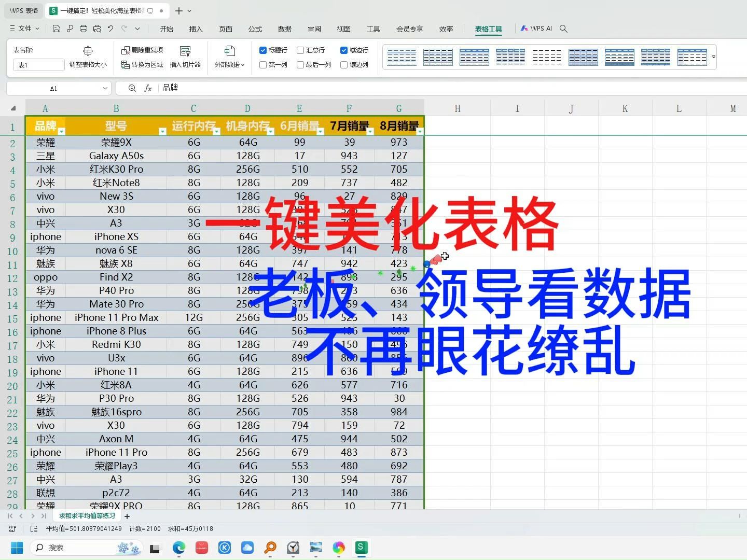Expand the quick access toolbar options arrow
The image size is (747, 560).
tap(137, 29)
